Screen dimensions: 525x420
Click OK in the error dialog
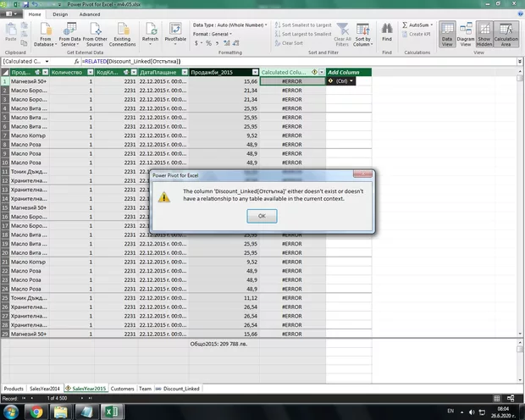262,216
